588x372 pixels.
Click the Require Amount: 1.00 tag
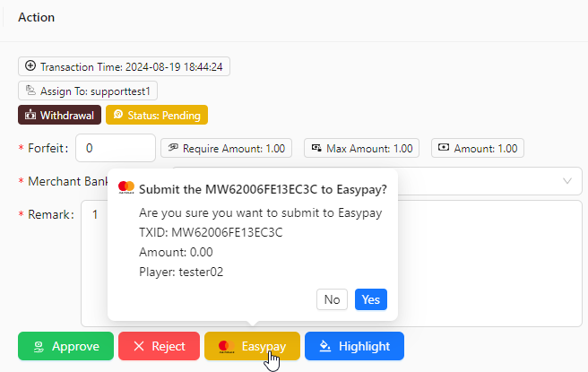click(x=227, y=148)
